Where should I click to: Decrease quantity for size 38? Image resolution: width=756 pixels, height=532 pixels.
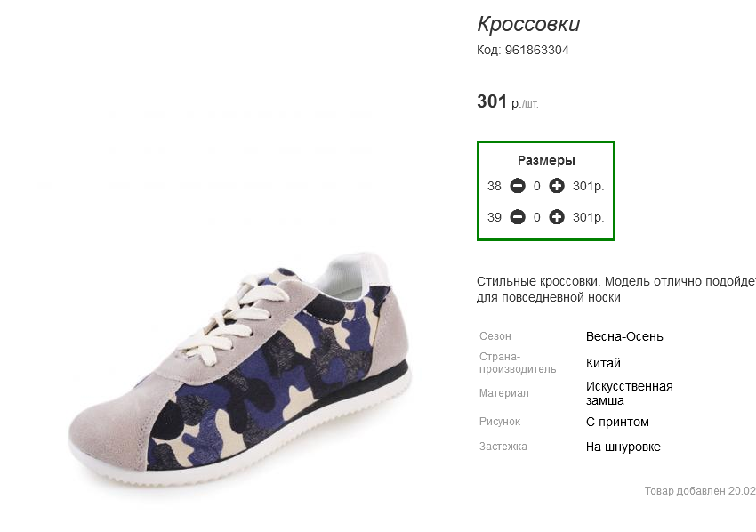click(518, 186)
